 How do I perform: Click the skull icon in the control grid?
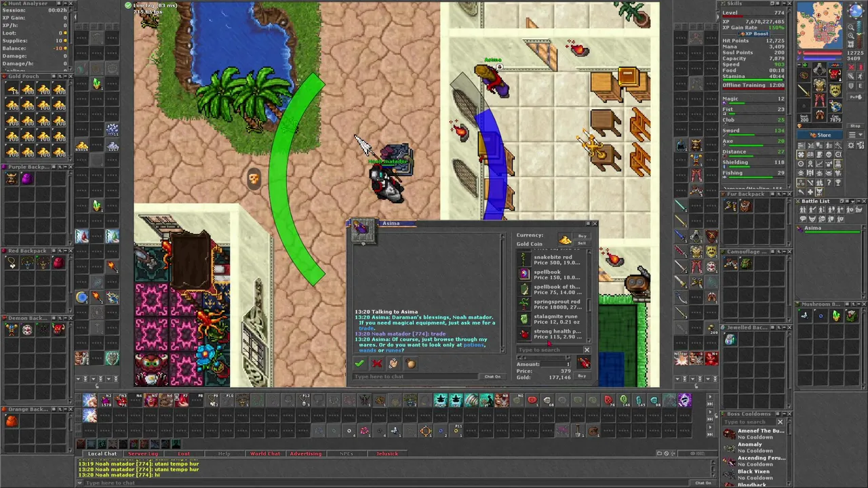[829, 155]
